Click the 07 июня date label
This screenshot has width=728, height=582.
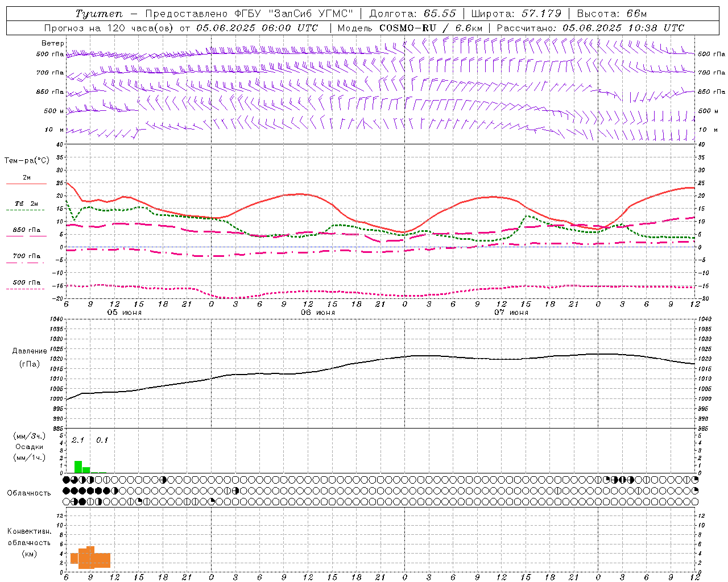click(511, 313)
